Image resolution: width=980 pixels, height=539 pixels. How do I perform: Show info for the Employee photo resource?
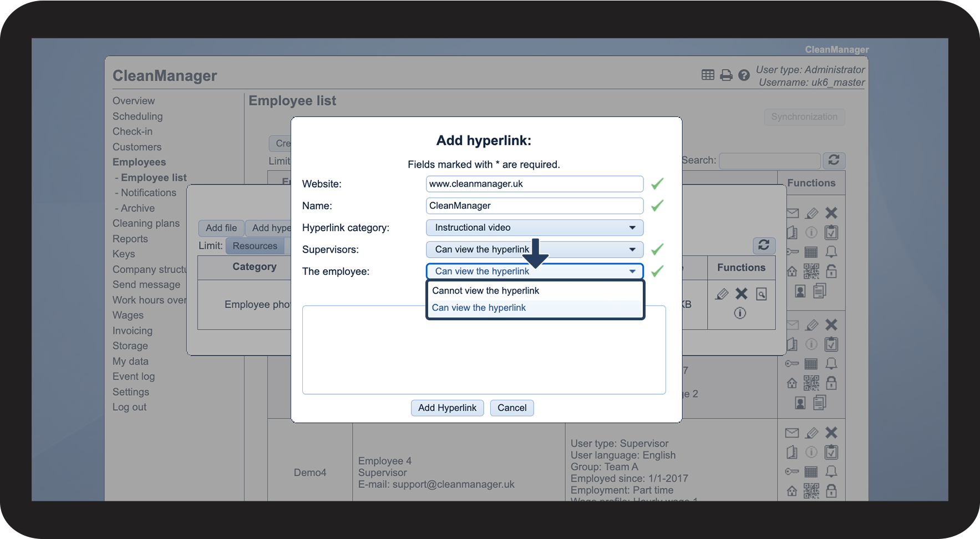[x=740, y=313]
